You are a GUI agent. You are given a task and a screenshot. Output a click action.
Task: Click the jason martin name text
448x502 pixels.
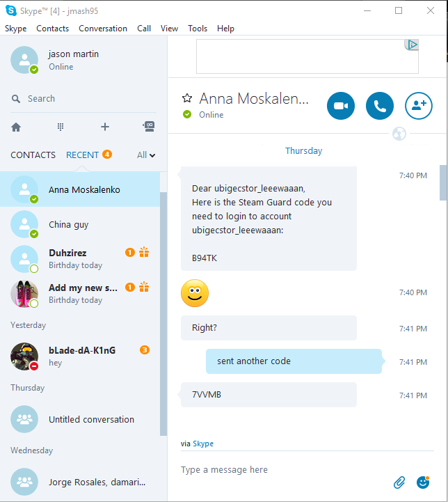coord(74,54)
